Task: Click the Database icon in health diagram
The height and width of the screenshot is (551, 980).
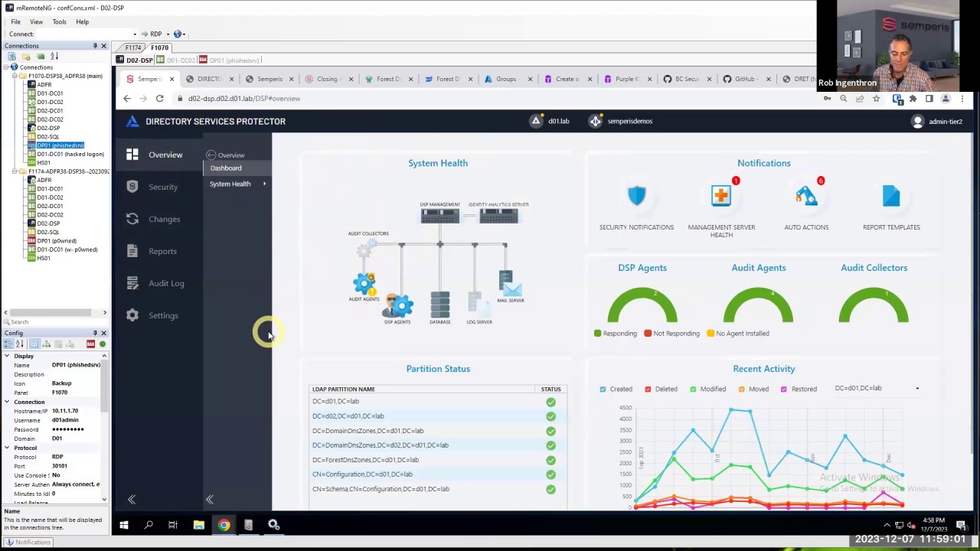Action: pos(439,304)
